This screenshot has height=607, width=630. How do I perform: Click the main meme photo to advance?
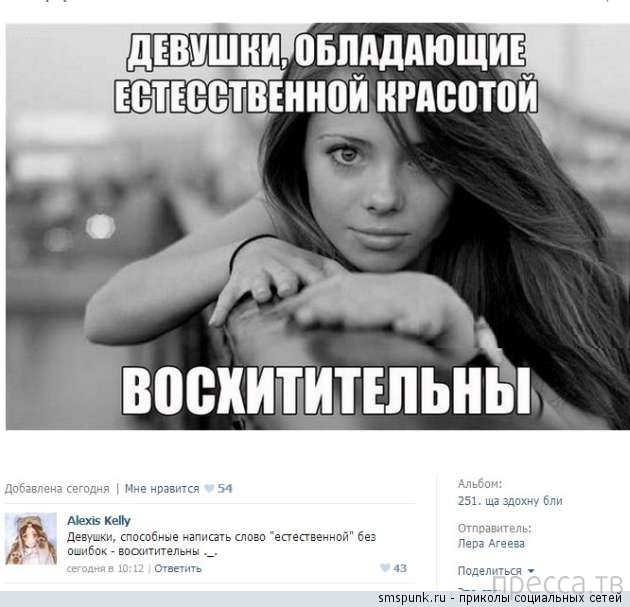tap(317, 227)
